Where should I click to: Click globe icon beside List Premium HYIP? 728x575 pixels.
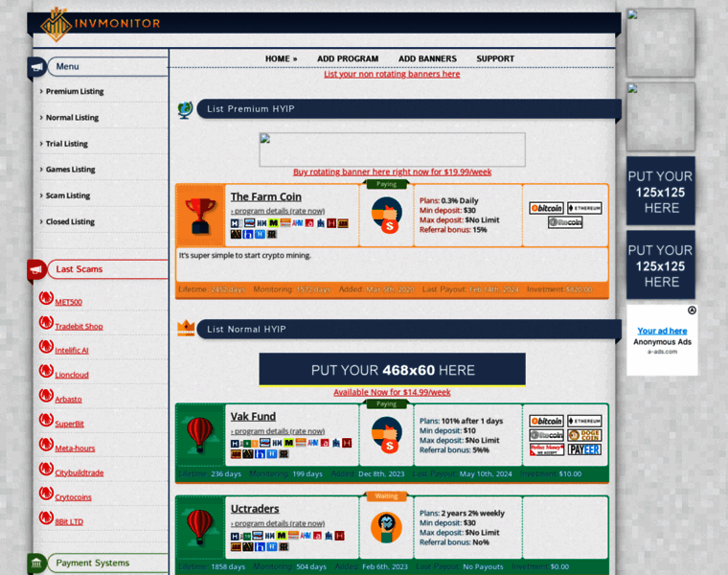pos(185,110)
